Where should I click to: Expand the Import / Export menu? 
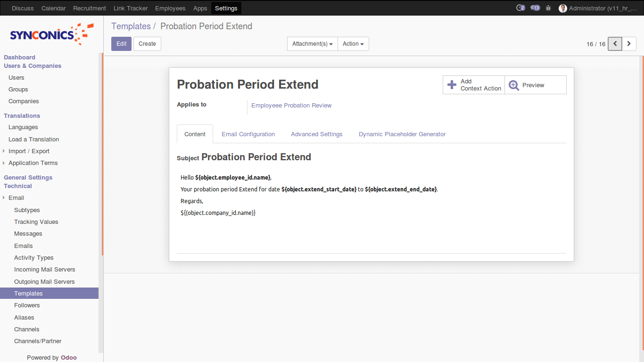click(29, 151)
